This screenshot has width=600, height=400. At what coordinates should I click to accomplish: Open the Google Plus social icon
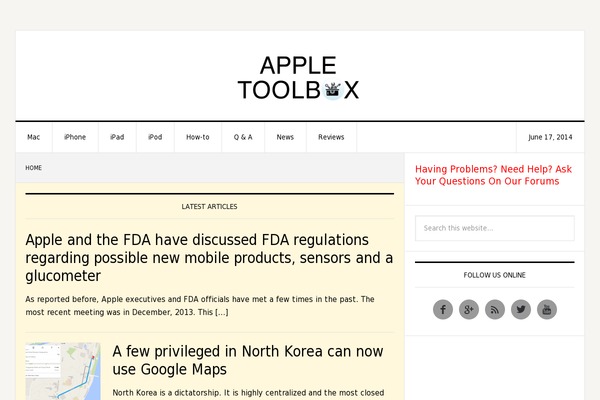click(469, 309)
